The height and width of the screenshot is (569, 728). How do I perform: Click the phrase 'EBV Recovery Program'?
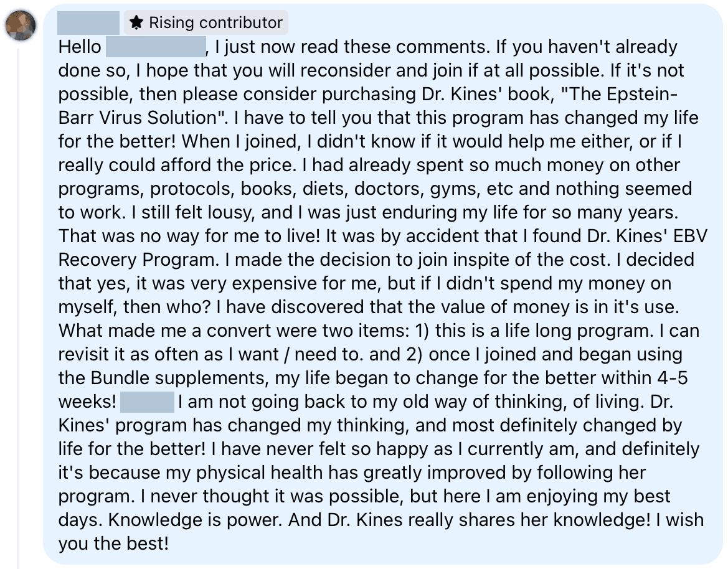(382, 248)
